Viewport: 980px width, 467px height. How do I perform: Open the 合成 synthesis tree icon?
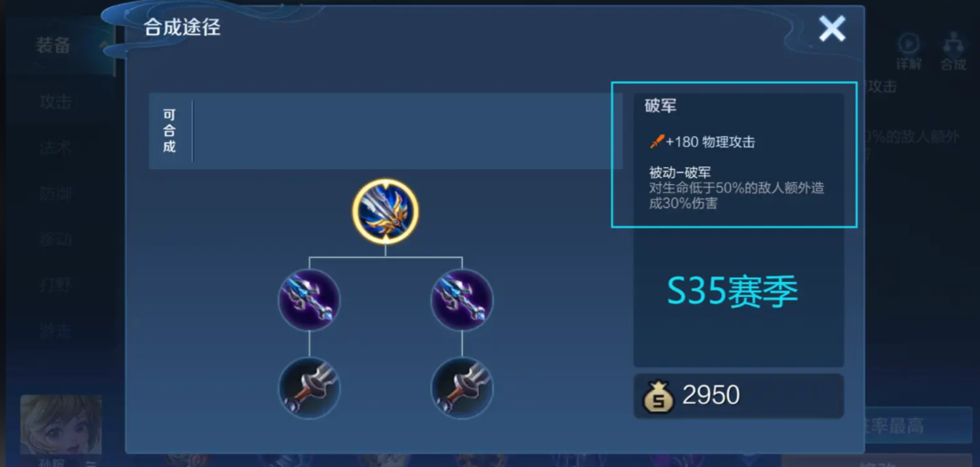tap(953, 52)
